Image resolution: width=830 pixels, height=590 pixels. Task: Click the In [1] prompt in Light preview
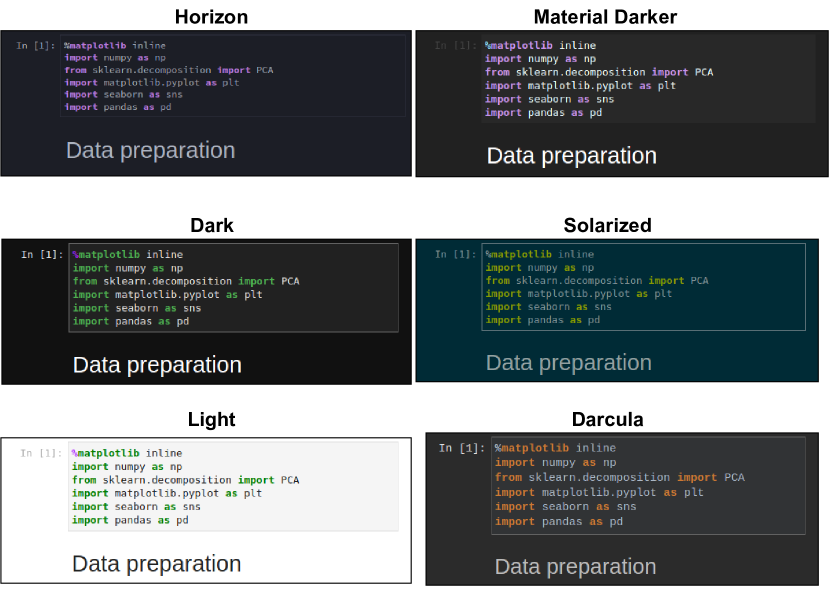41,453
